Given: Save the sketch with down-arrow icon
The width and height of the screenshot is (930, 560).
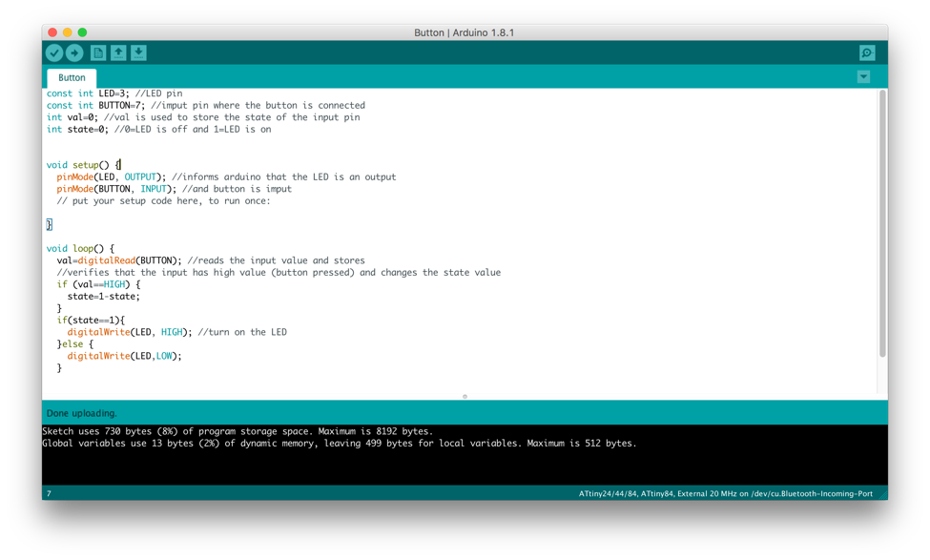Looking at the screenshot, I should coord(138,52).
